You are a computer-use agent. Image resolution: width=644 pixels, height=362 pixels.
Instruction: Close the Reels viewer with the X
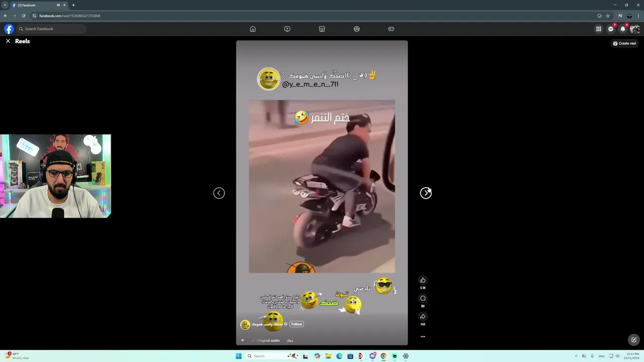click(8, 41)
